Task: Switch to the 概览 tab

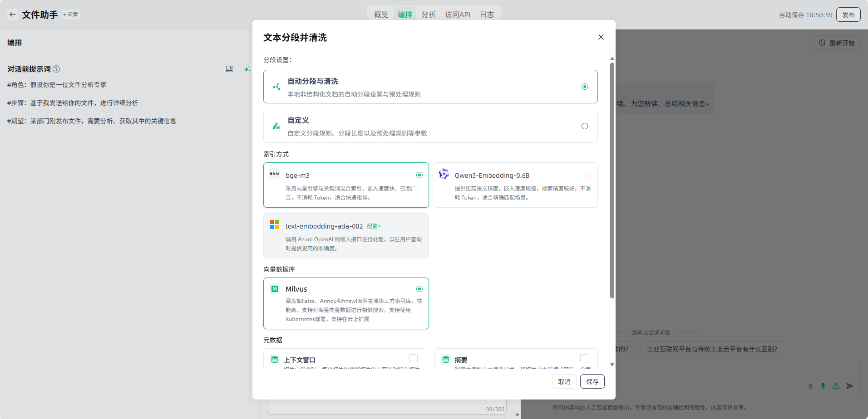Action: pos(381,15)
